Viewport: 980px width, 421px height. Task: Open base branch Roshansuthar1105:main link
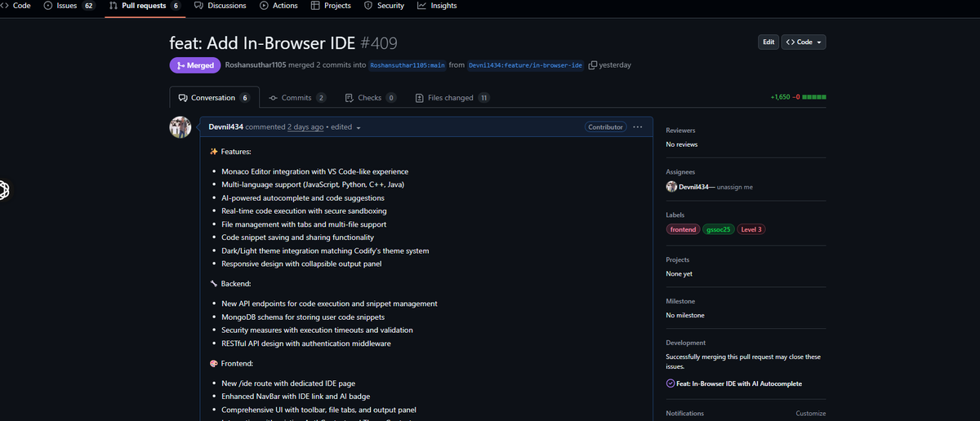point(407,65)
